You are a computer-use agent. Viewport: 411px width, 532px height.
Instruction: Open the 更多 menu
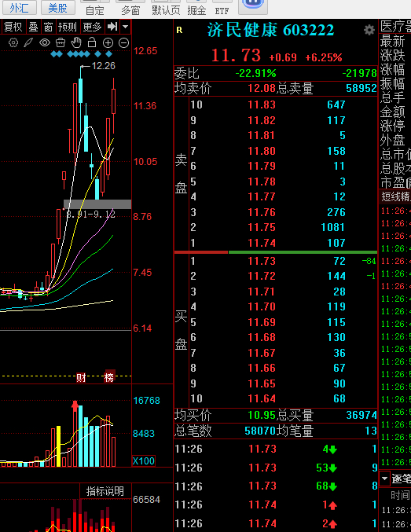pyautogui.click(x=92, y=27)
